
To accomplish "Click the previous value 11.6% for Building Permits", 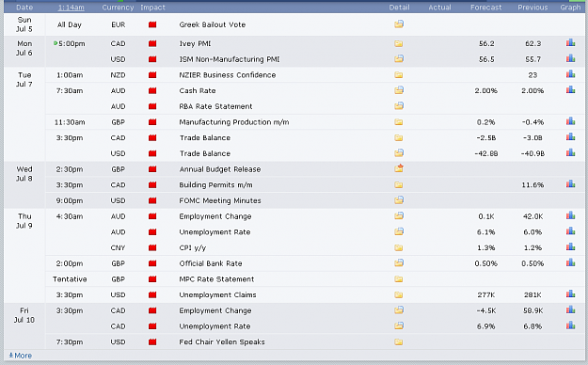I will (532, 185).
